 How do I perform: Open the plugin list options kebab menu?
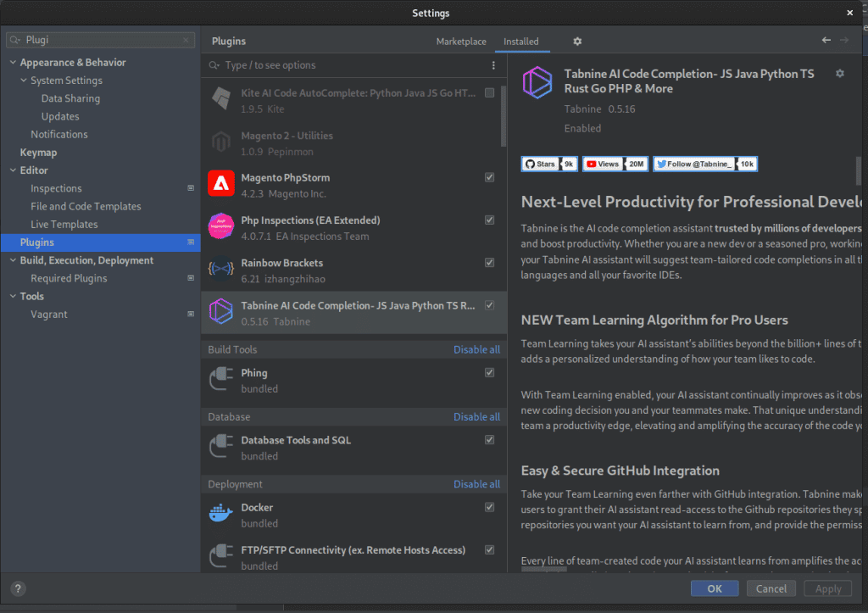coord(493,65)
